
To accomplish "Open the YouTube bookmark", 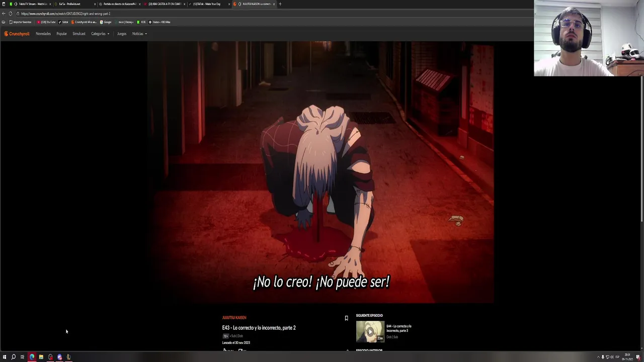I will click(46, 22).
